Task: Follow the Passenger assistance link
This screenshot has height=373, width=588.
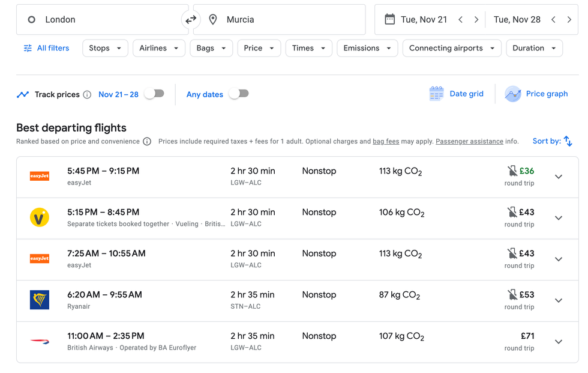Action: (469, 142)
